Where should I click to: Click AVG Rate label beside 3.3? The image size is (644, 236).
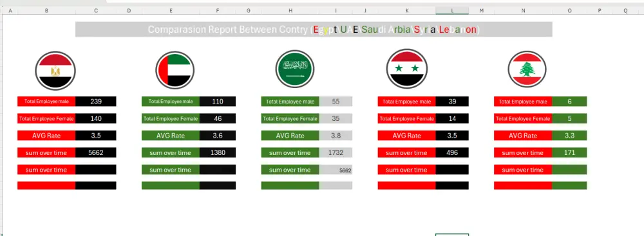click(x=523, y=136)
